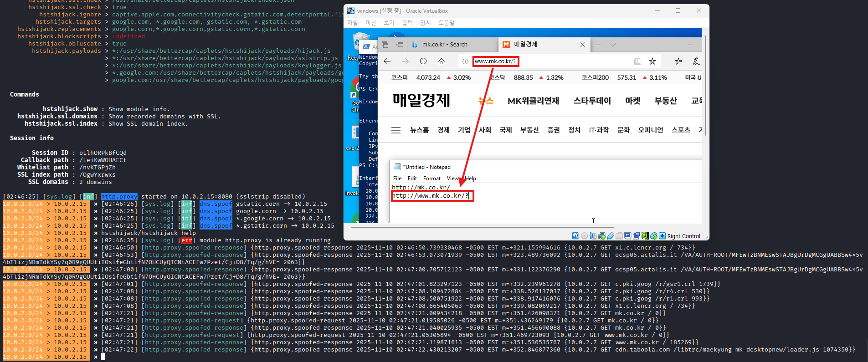Go to 스포츠 news category
868x362 pixels.
coord(681,130)
